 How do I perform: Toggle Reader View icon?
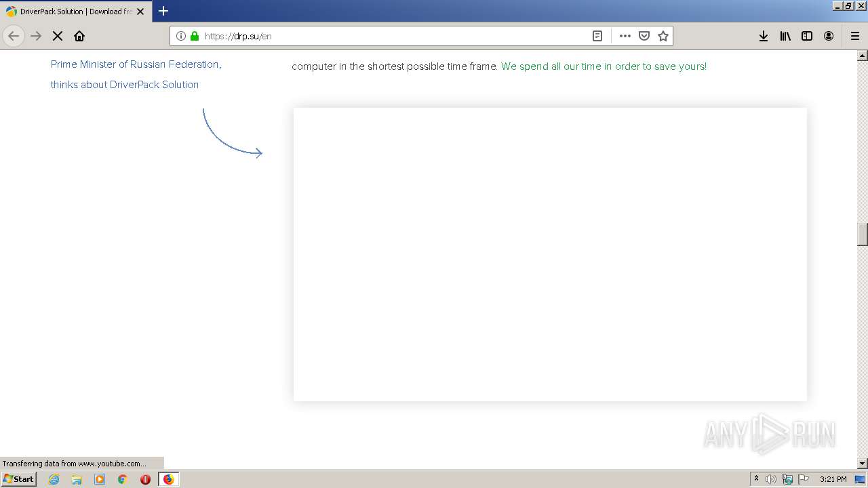597,36
